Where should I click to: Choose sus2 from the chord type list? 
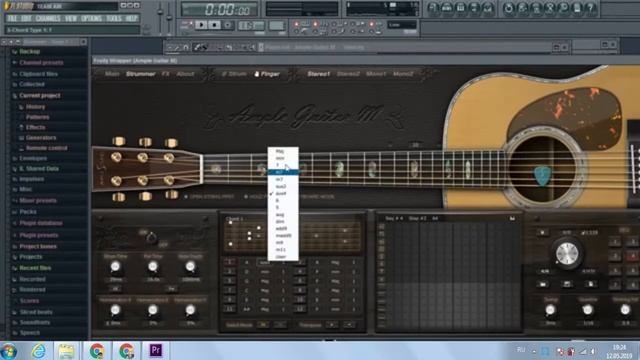coord(283,187)
